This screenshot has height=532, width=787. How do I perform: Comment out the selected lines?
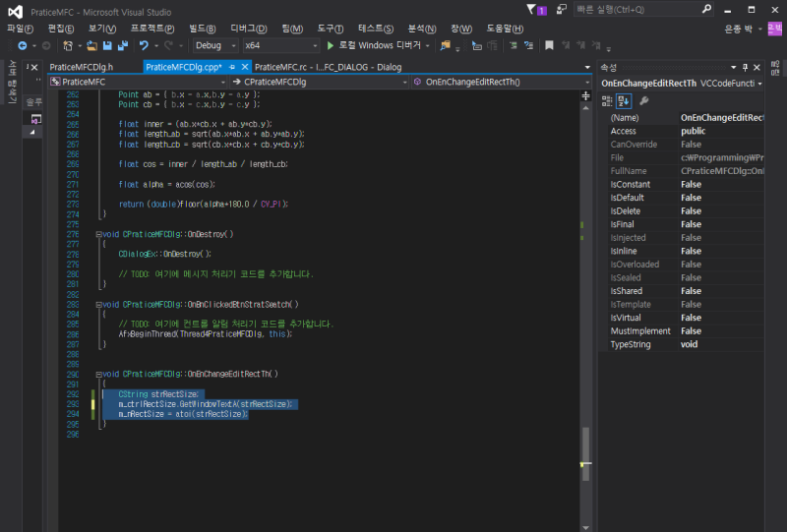513,45
